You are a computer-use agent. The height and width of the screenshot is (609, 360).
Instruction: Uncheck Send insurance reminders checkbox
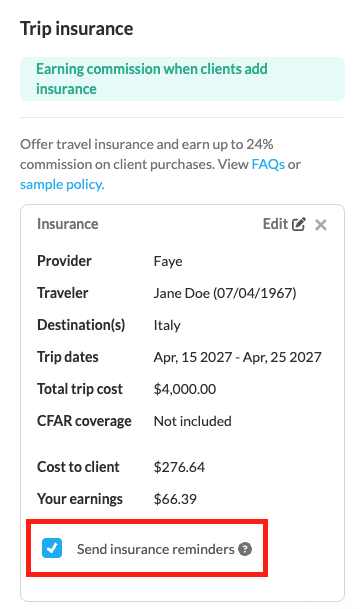click(52, 548)
